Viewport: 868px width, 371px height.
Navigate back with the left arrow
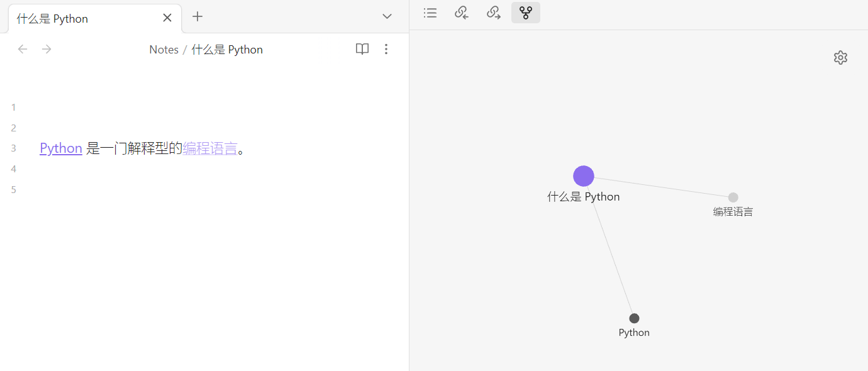point(23,49)
